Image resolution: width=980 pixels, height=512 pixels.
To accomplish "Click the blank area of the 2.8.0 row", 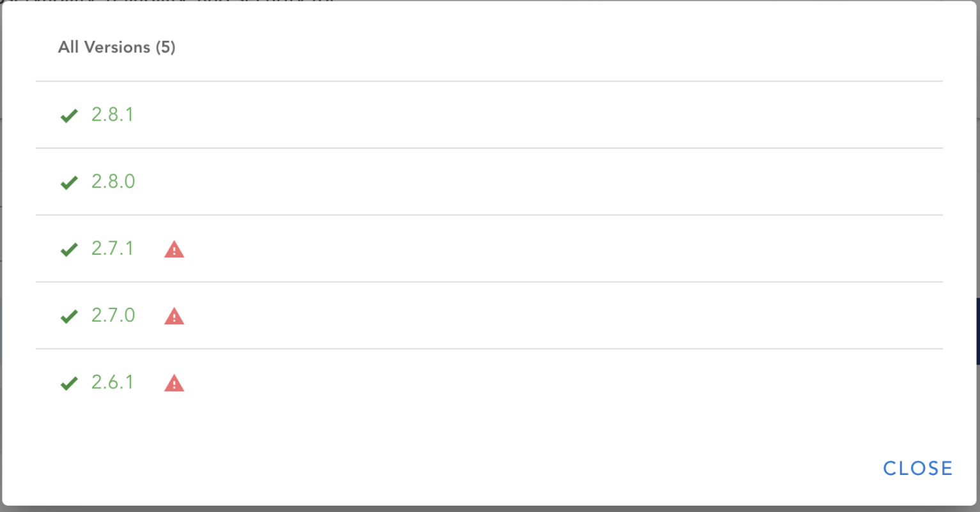I will 511,182.
